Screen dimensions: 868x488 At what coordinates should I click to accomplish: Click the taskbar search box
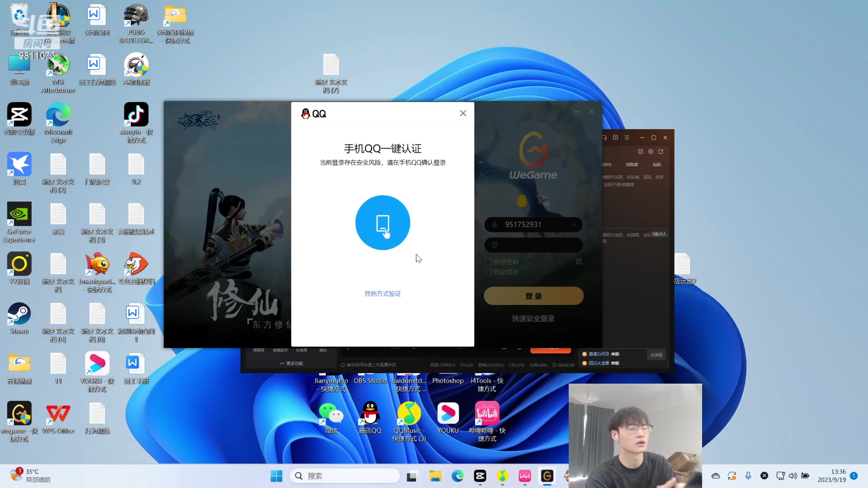tap(345, 476)
